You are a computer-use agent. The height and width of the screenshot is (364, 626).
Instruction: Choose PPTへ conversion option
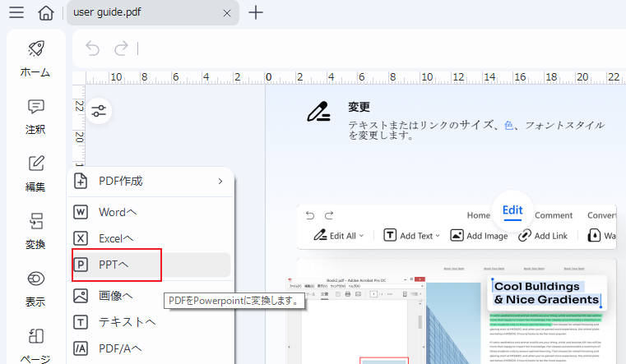pyautogui.click(x=151, y=265)
